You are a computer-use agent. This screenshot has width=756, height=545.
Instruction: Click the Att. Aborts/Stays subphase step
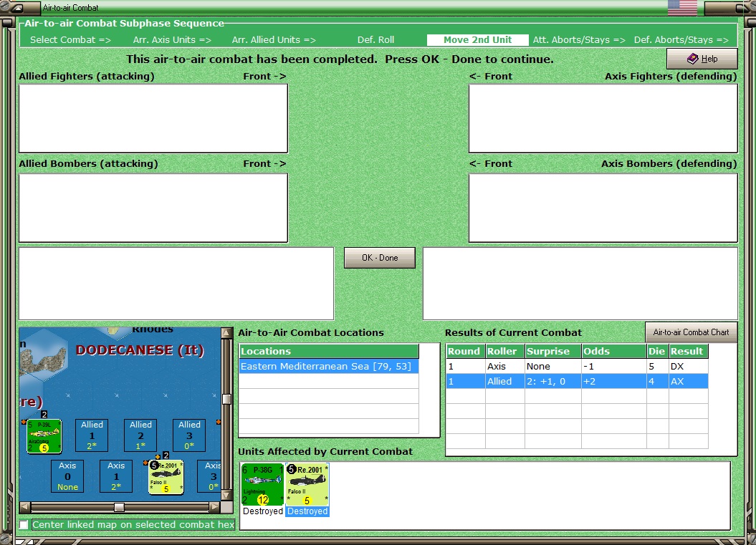pos(579,40)
